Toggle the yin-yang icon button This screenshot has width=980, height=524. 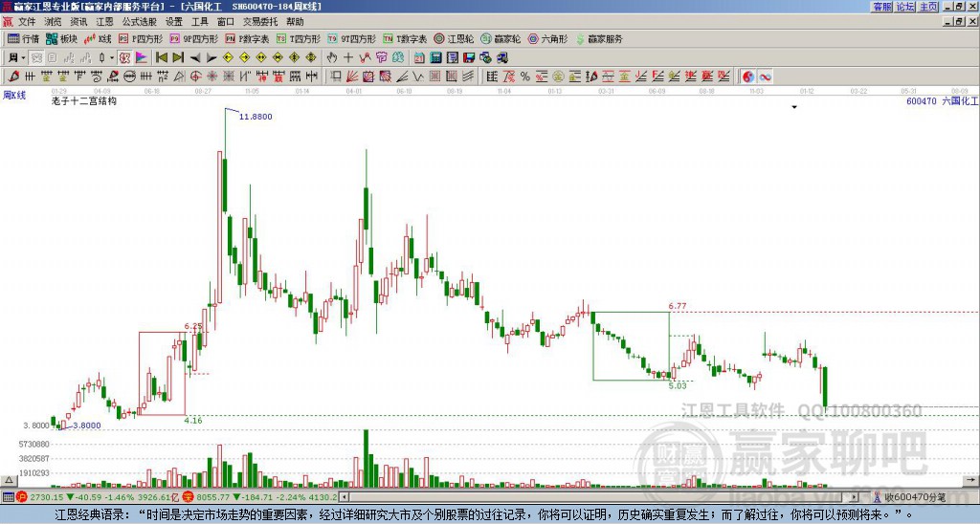pos(748,76)
